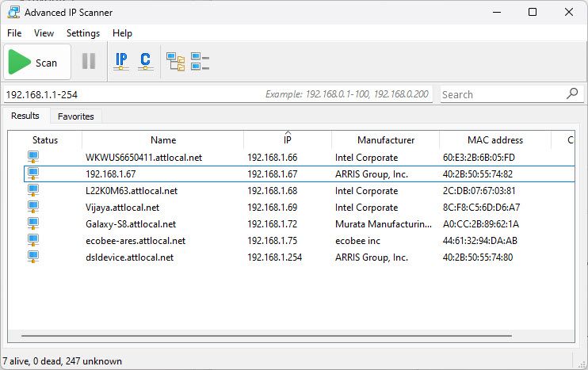Open the Settings menu
Image resolution: width=588 pixels, height=370 pixels.
pyautogui.click(x=83, y=33)
